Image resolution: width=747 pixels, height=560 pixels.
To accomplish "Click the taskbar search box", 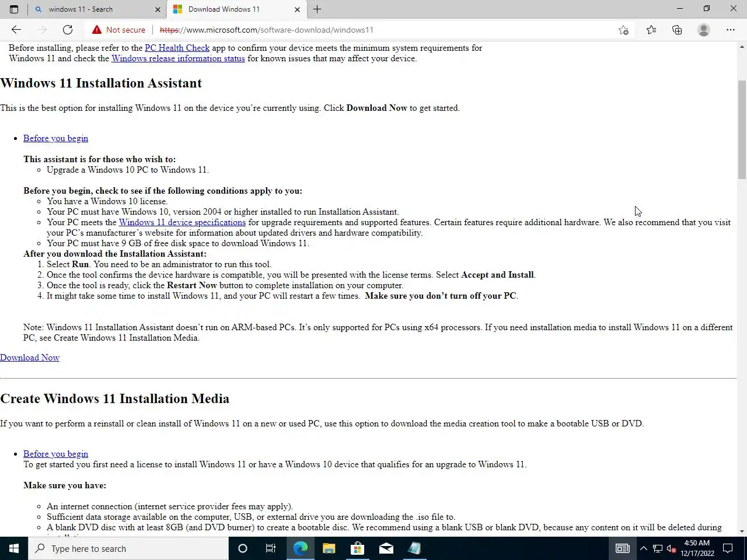I will [128, 548].
